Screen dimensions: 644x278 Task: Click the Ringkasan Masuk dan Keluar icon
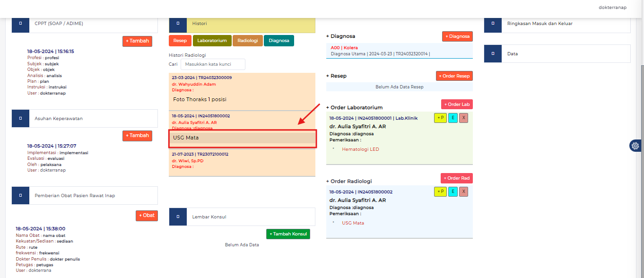tap(493, 24)
